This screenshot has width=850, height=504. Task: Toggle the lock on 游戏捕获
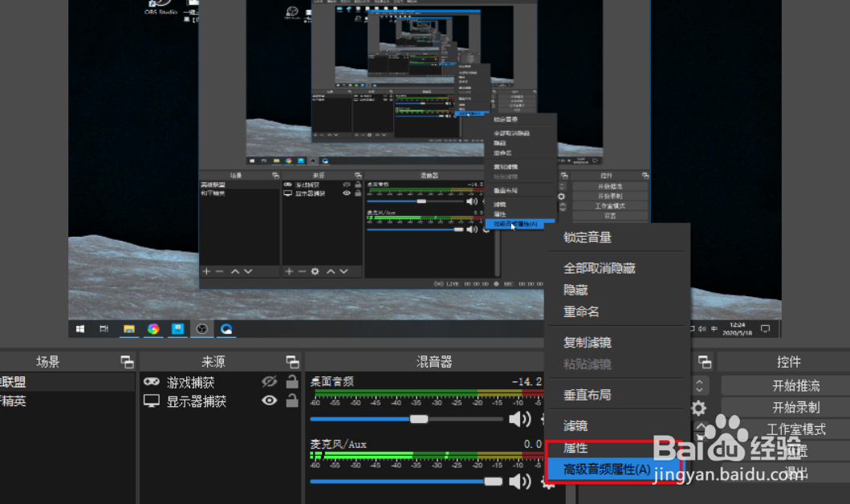coord(292,381)
